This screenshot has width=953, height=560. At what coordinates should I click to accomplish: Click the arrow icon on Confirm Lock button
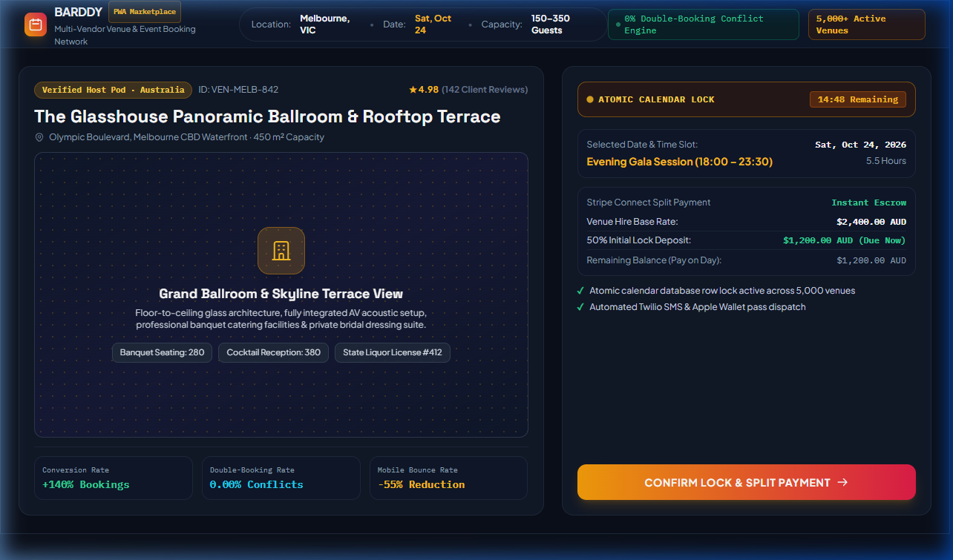pos(842,482)
